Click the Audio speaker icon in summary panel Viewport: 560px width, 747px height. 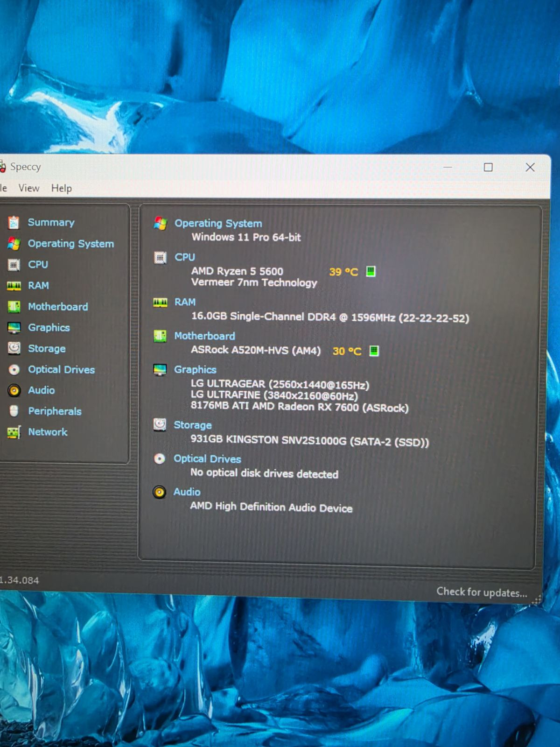[159, 492]
